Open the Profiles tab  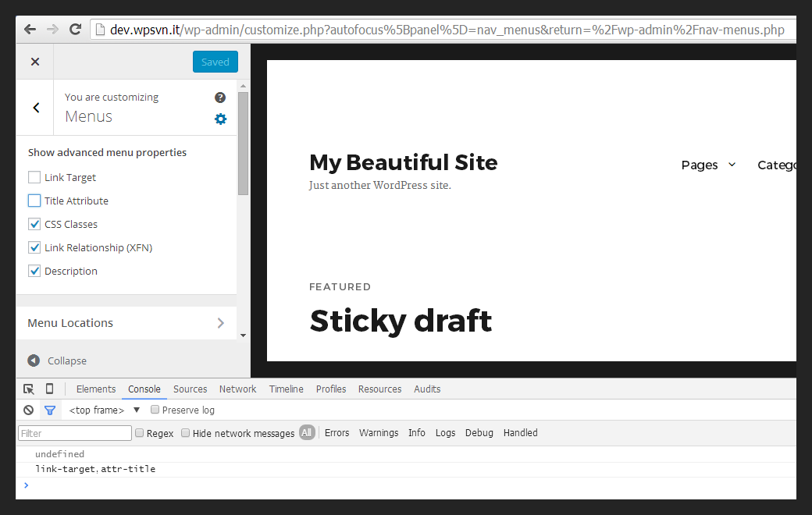(x=331, y=389)
